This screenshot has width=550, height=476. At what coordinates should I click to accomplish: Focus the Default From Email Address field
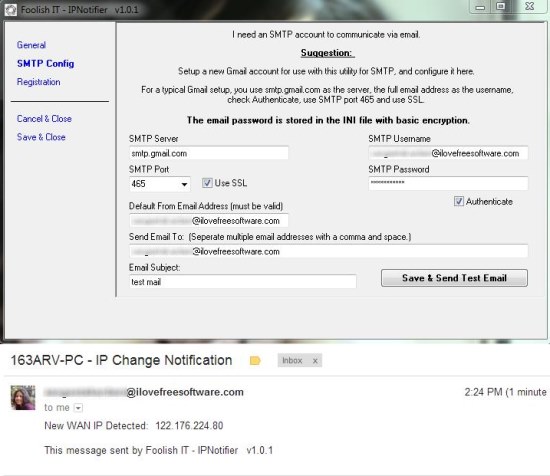tap(209, 221)
